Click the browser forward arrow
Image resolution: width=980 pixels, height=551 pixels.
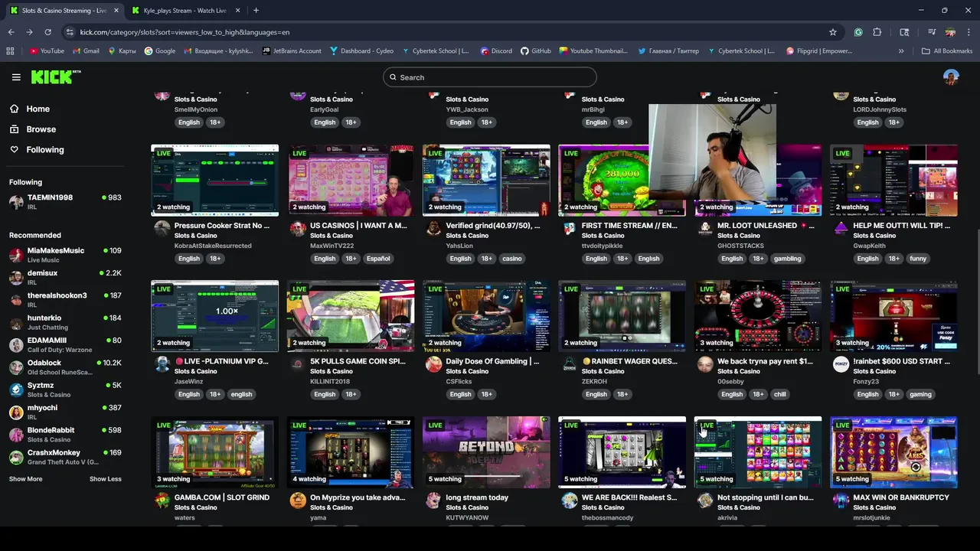(x=29, y=32)
